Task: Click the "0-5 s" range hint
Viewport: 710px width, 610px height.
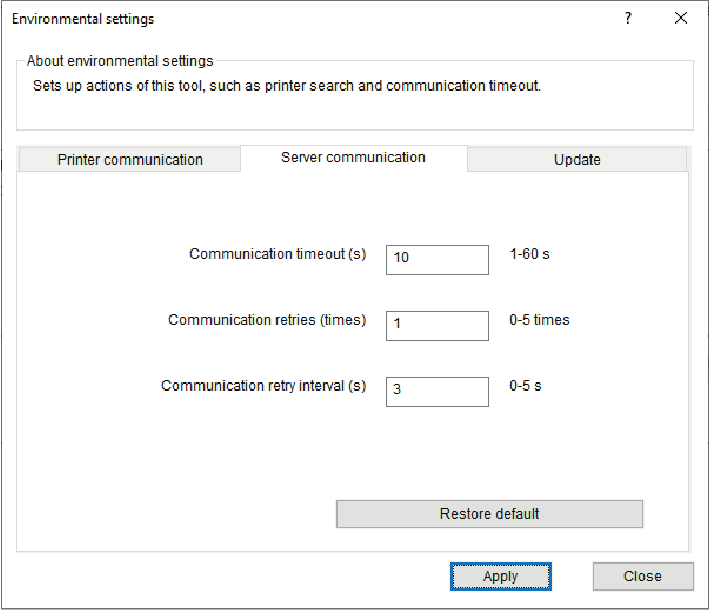Action: [525, 386]
